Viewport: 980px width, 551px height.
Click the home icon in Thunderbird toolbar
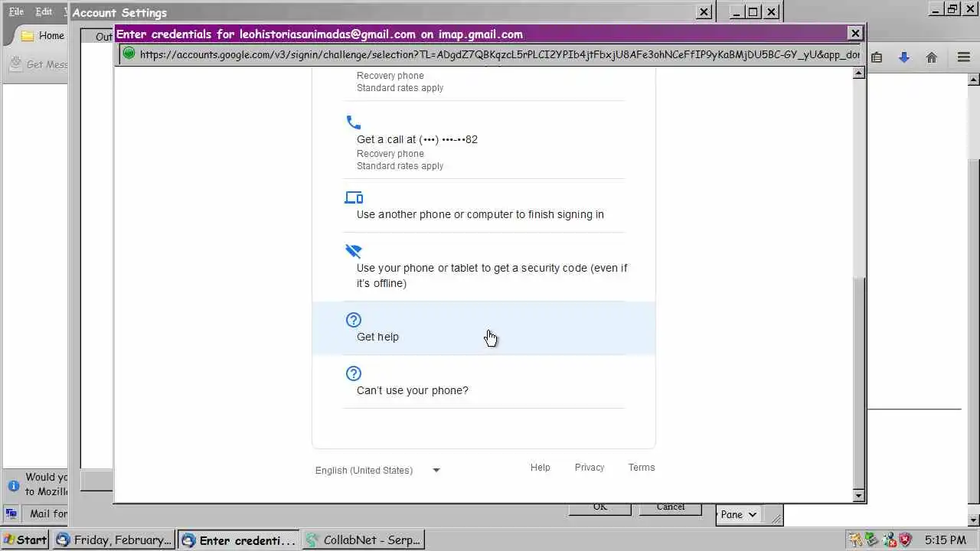click(x=932, y=57)
